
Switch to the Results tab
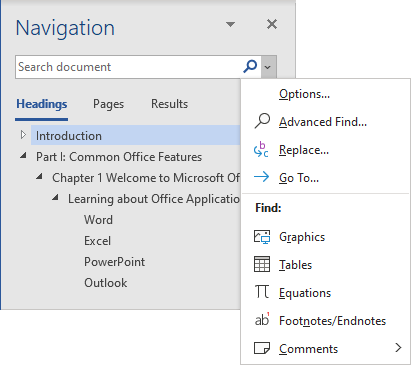pos(169,104)
